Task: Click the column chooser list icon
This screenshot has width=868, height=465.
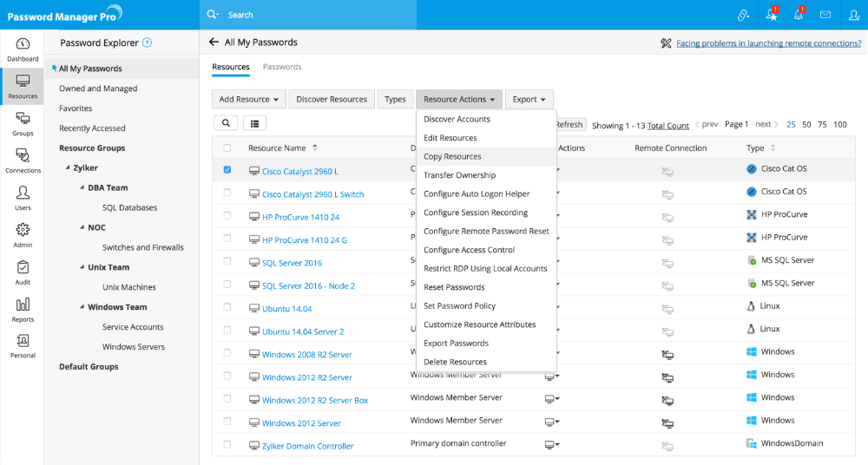Action: pyautogui.click(x=255, y=124)
